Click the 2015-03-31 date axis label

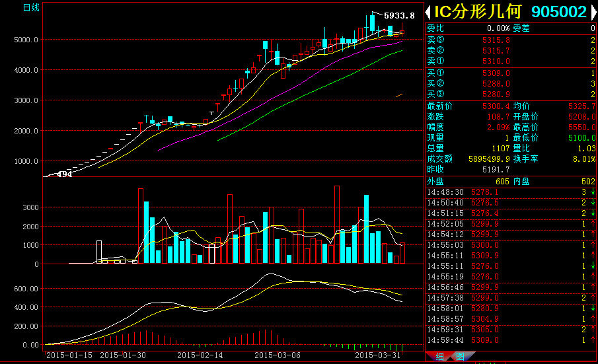coord(378,355)
